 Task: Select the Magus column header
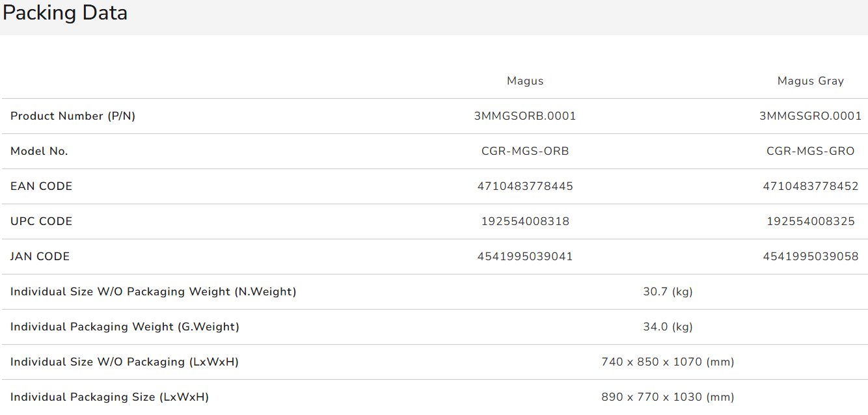coord(524,81)
